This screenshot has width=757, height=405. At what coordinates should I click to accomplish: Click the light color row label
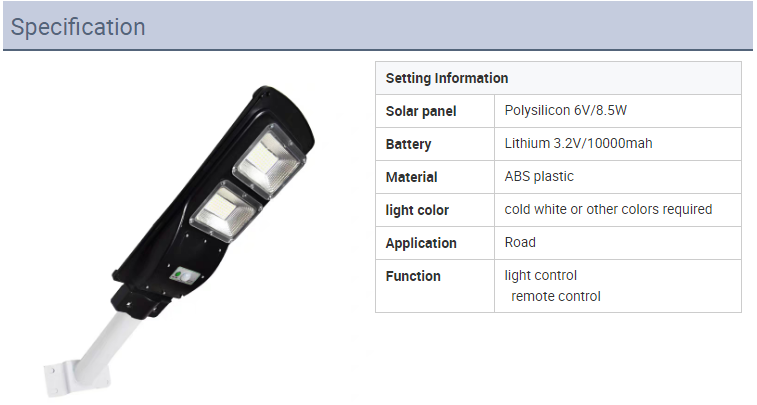point(417,210)
